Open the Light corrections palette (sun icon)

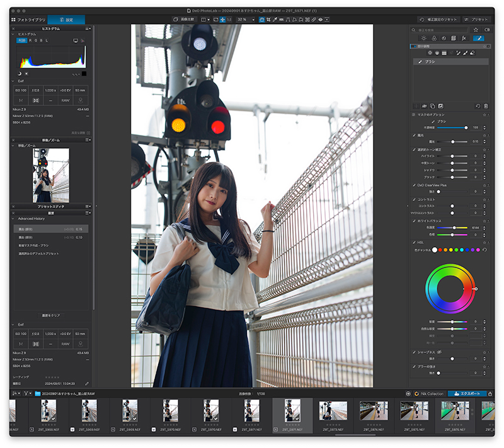click(423, 38)
